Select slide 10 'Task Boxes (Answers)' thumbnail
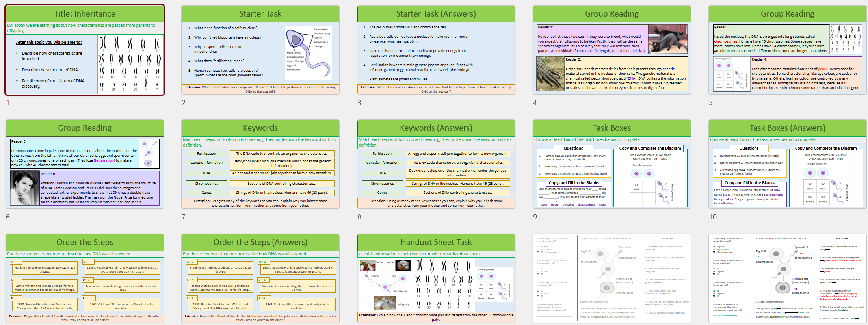This screenshot has height=325, width=868. click(788, 164)
